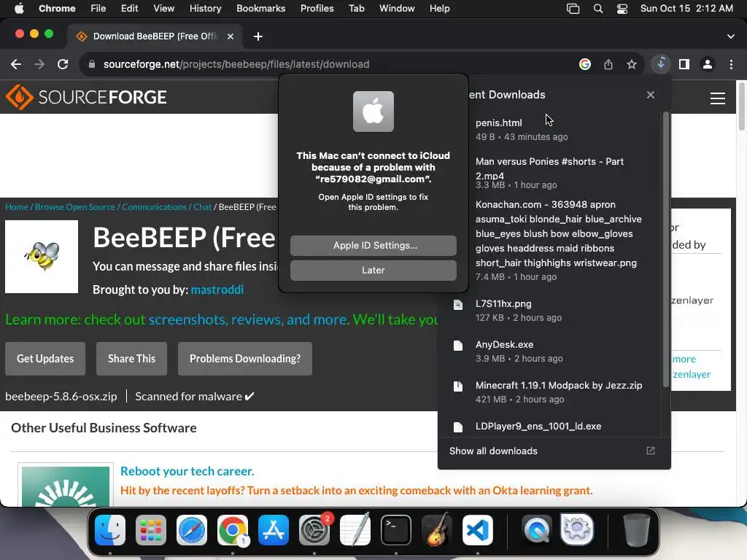Viewport: 747px width, 560px height.
Task: Go to Home breadcrumb link
Action: 17,206
